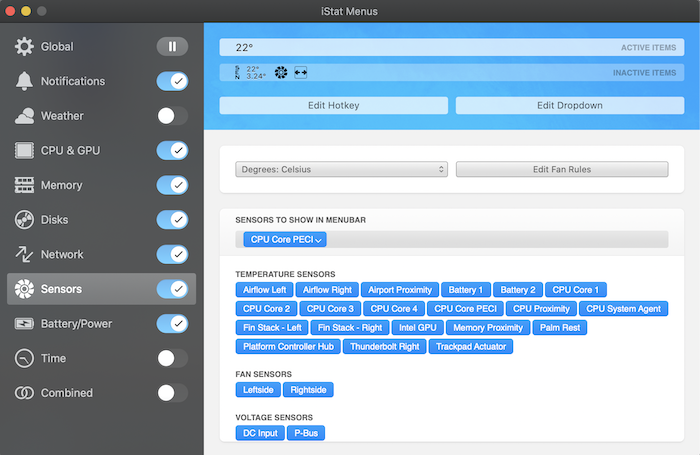This screenshot has width=700, height=455.
Task: Choose CPU Core PECI in temperature sensors list
Action: pos(465,309)
